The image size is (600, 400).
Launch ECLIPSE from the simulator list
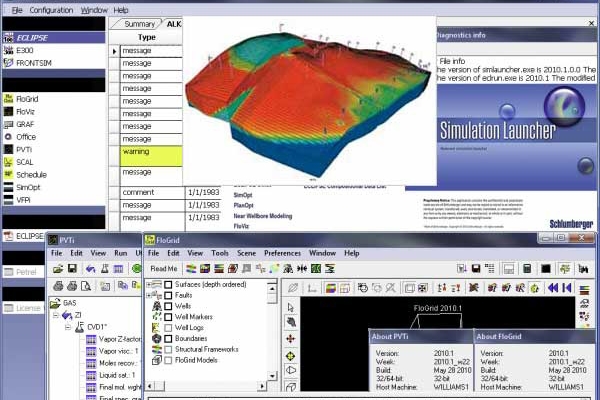(x=54, y=38)
